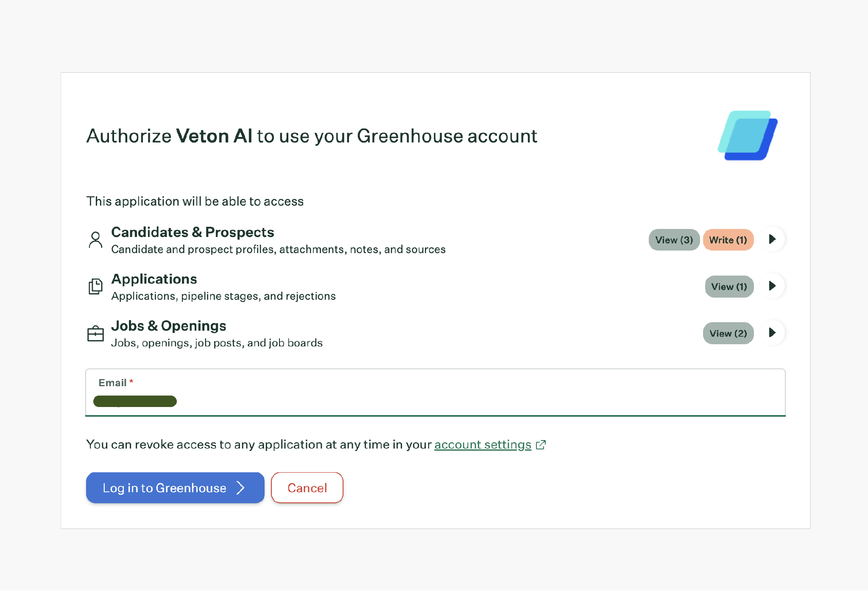Screen dimensions: 868x591
Task: Click the View (2) badge for Jobs
Action: 728,334
